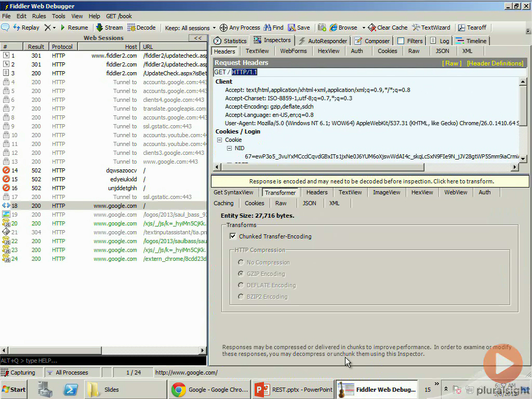The height and width of the screenshot is (399, 532).
Task: Select GZIP Encoding radio button
Action: [241, 273]
